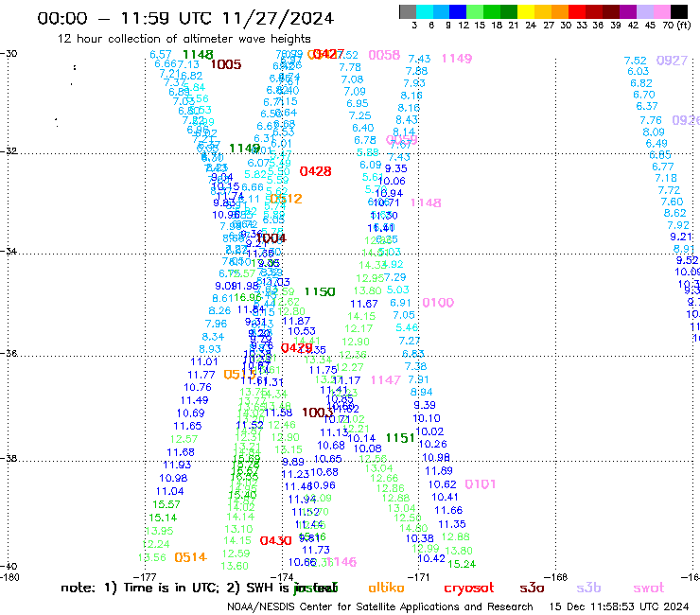Click the pink '0100' pass time
This screenshot has width=700, height=615.
click(438, 303)
